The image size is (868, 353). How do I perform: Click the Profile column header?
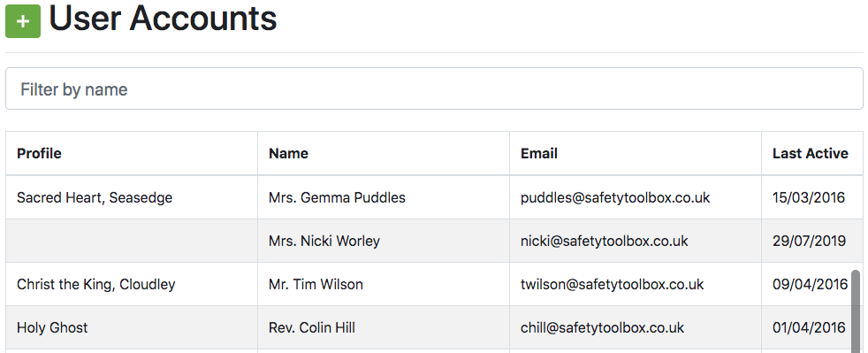[39, 154]
